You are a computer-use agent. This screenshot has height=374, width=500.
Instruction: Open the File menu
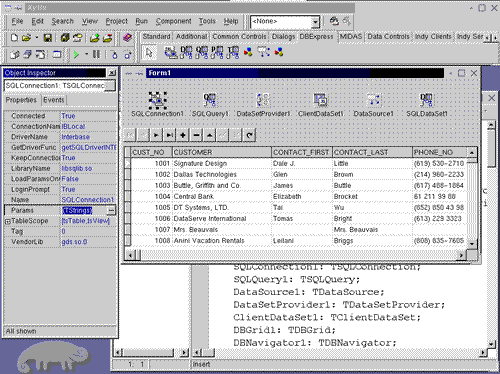coord(17,21)
